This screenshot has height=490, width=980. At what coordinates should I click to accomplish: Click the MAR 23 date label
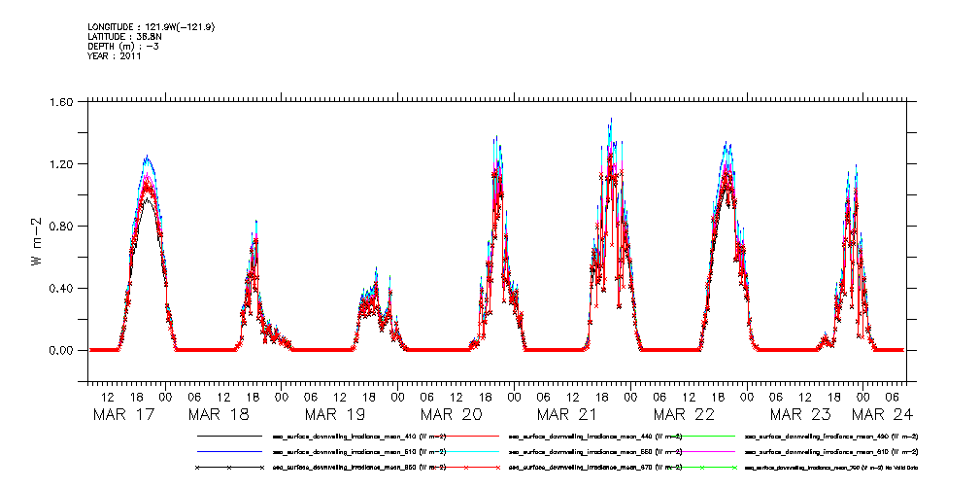click(799, 414)
